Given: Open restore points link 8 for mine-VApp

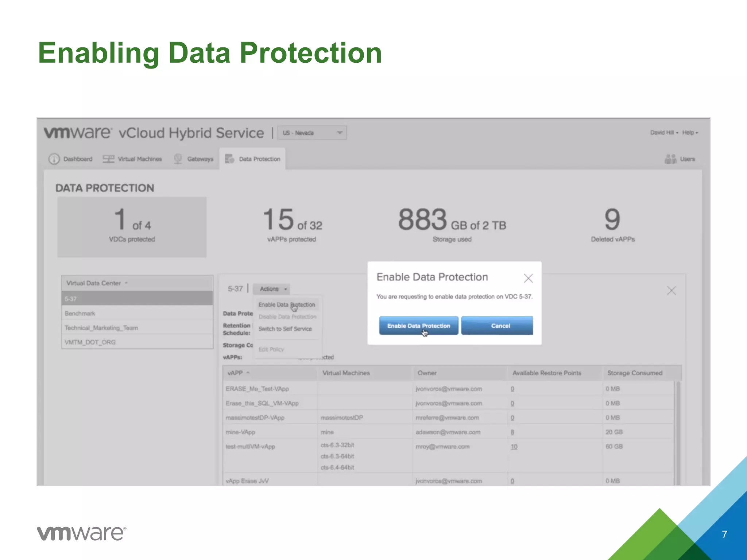Looking at the screenshot, I should pos(512,432).
